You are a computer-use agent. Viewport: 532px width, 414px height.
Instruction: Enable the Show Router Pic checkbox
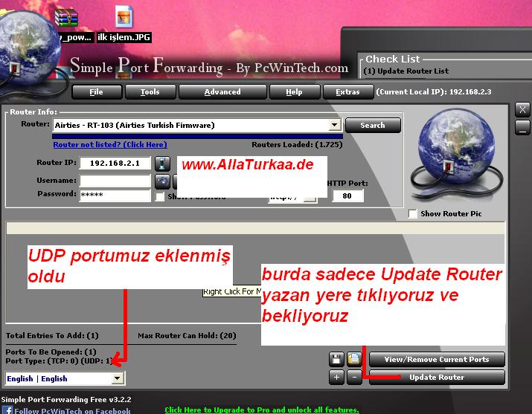tap(413, 214)
